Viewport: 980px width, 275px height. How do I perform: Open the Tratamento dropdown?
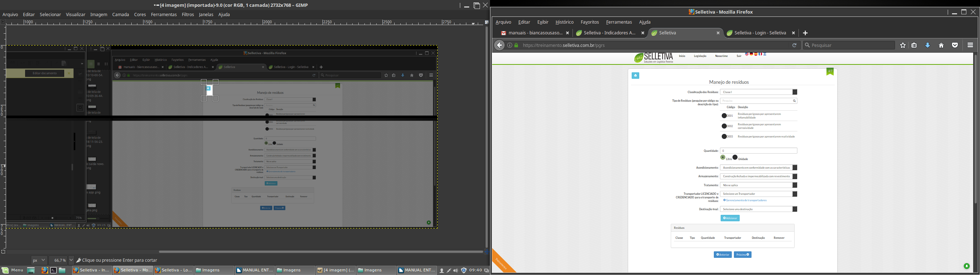tap(795, 185)
